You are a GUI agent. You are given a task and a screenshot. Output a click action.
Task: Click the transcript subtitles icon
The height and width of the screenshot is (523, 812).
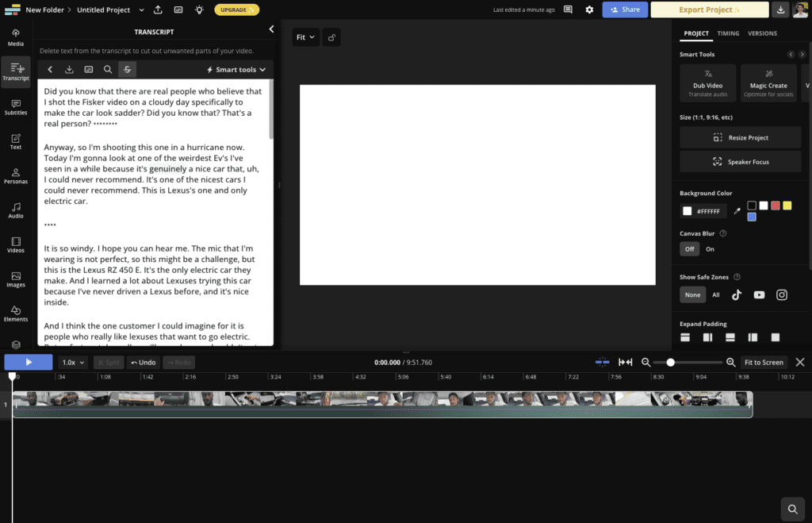pos(89,70)
